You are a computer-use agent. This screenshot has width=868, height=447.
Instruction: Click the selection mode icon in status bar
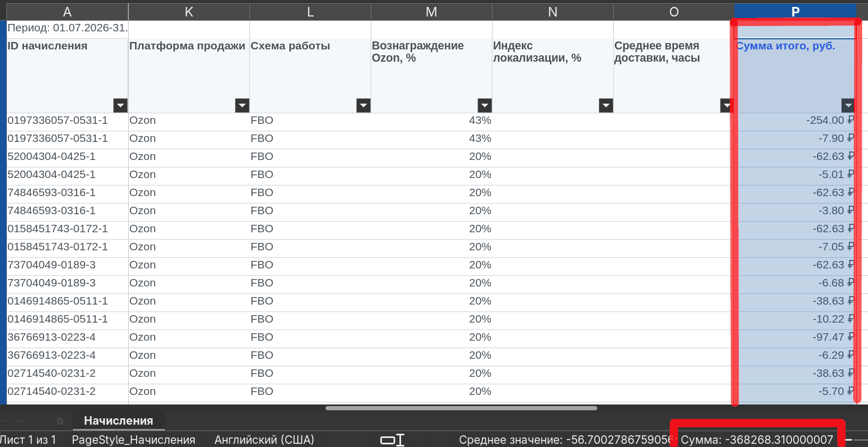click(x=393, y=440)
